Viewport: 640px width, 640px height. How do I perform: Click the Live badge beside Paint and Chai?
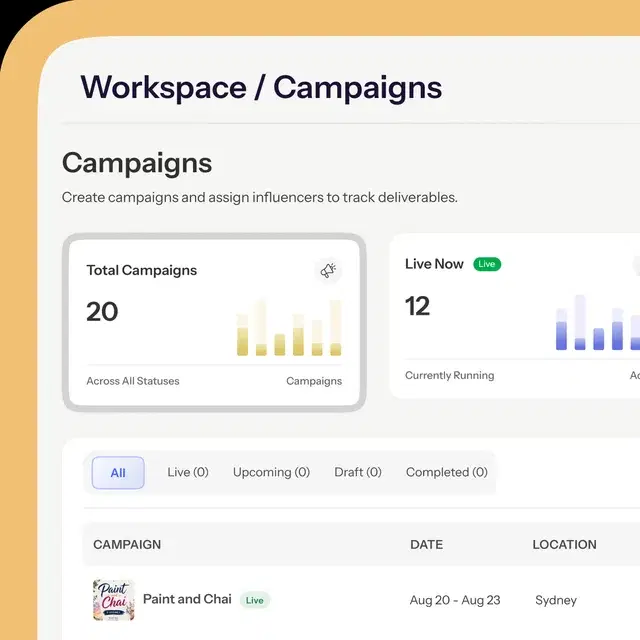click(x=255, y=600)
